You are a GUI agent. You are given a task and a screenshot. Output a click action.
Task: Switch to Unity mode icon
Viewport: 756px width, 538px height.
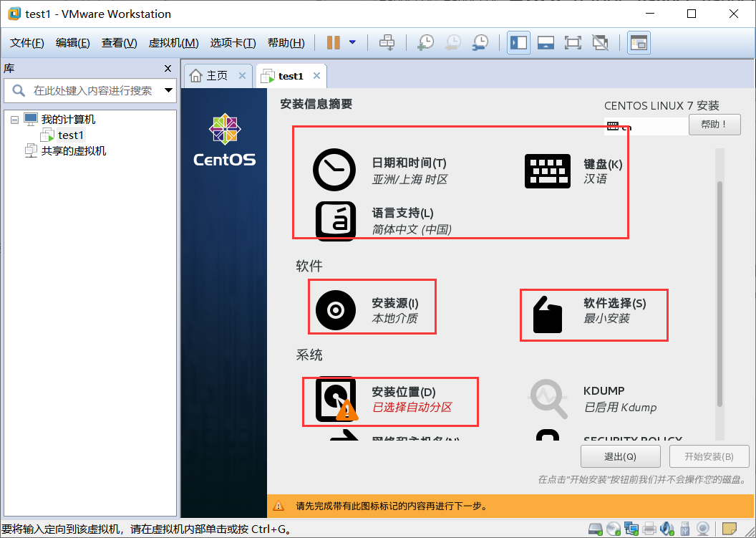coord(600,42)
